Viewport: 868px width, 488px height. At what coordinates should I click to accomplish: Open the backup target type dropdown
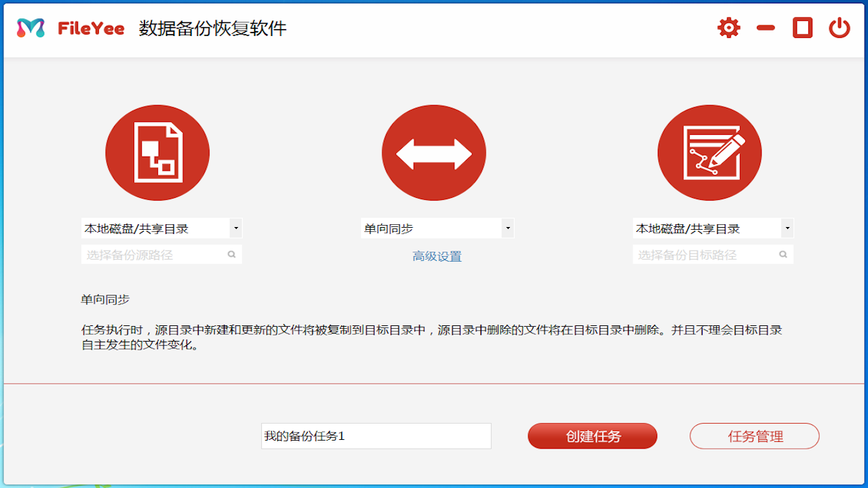705,228
